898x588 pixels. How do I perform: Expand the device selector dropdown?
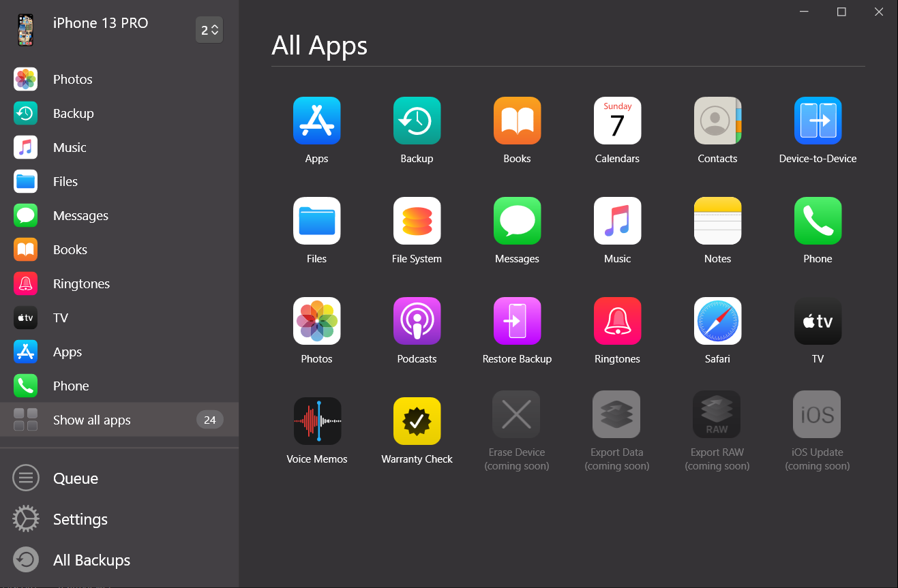[209, 30]
